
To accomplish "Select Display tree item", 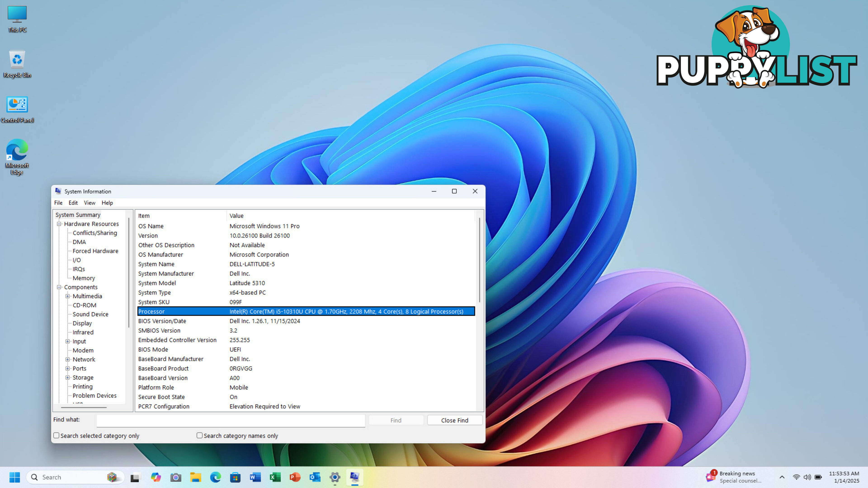I will coord(82,323).
